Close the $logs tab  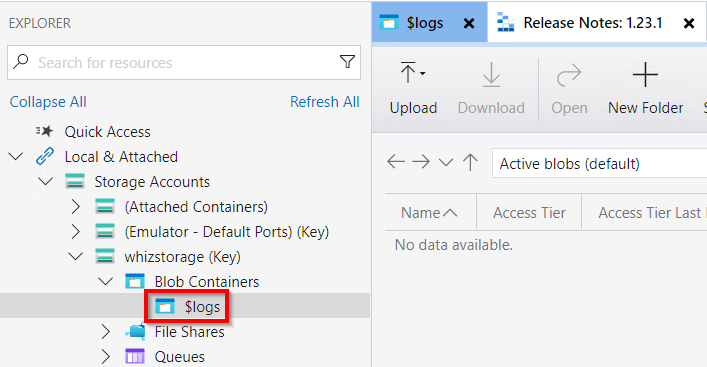tap(469, 23)
